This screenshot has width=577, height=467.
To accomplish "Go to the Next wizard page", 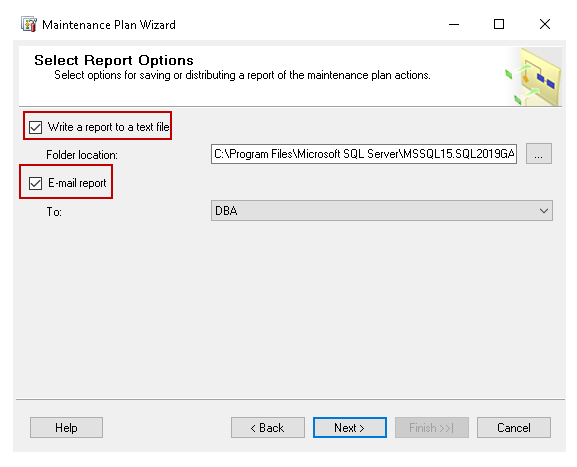I will point(350,428).
